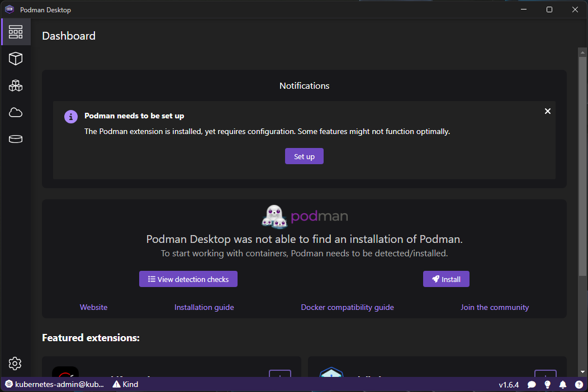This screenshot has height=392, width=588.
Task: Click the Kind warning status item
Action: click(126, 385)
